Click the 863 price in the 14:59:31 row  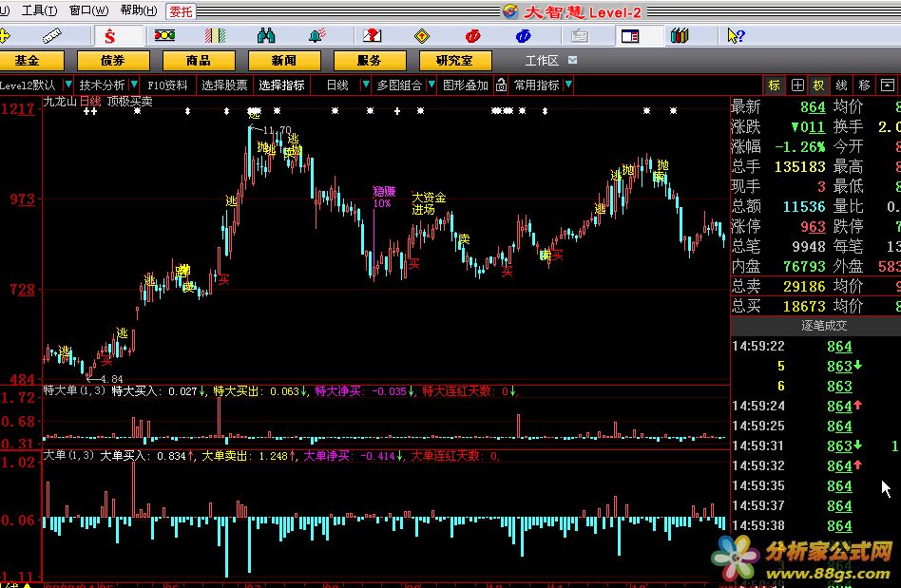839,446
